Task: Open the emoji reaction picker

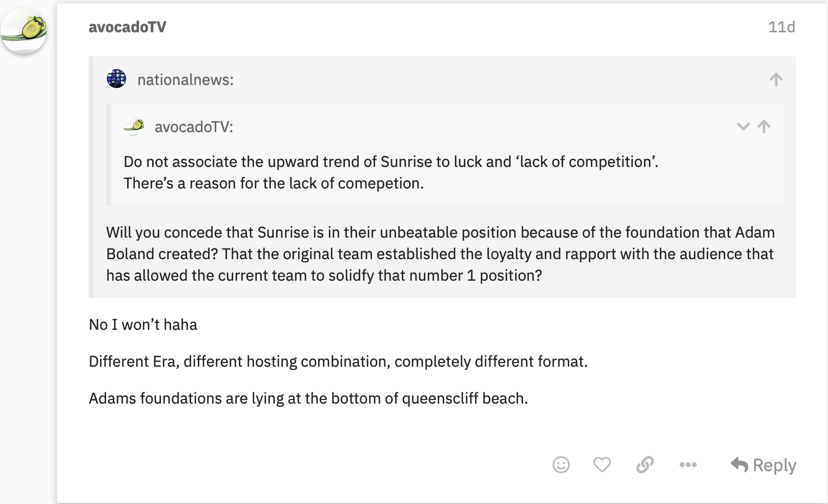Action: [x=561, y=465]
